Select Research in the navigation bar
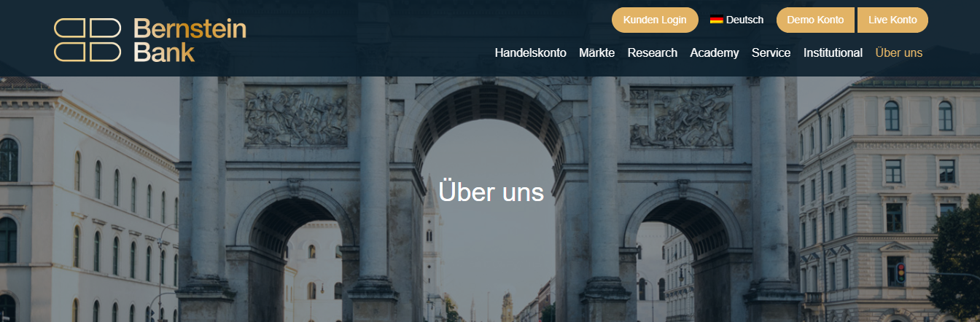 (x=652, y=52)
